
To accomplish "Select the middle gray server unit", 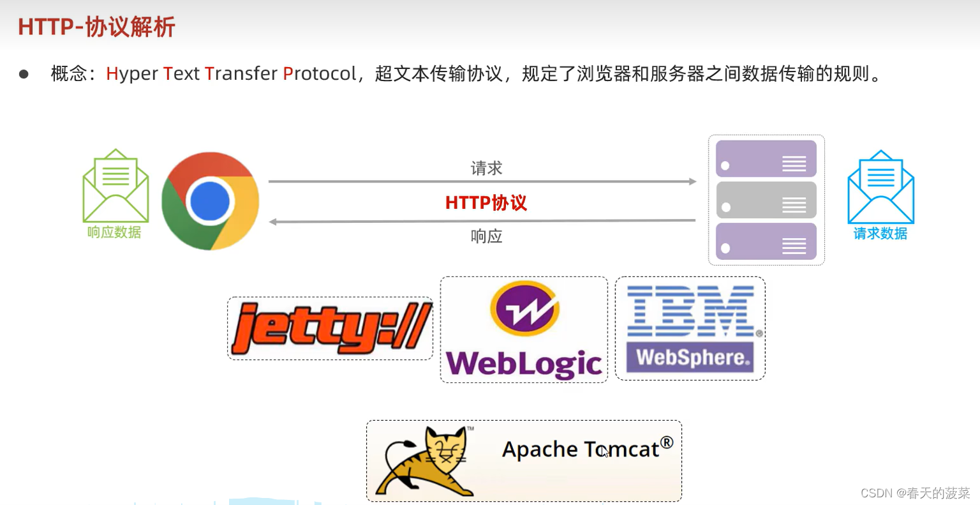I will click(x=766, y=200).
